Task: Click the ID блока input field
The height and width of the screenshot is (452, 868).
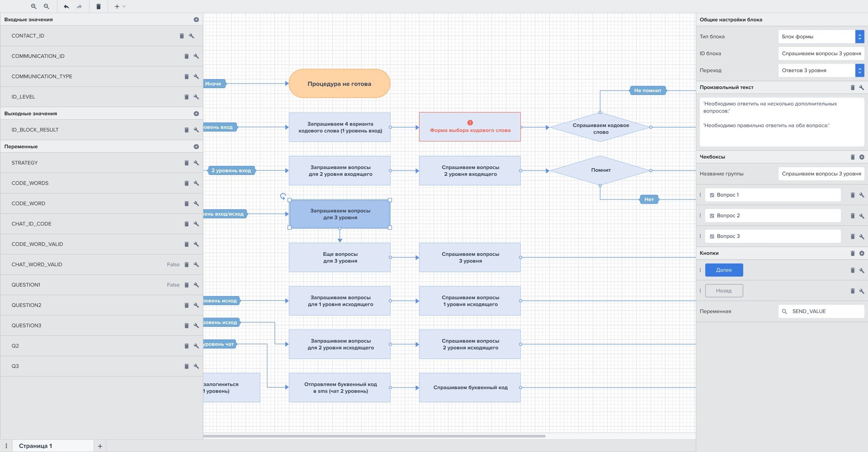Action: tap(821, 53)
